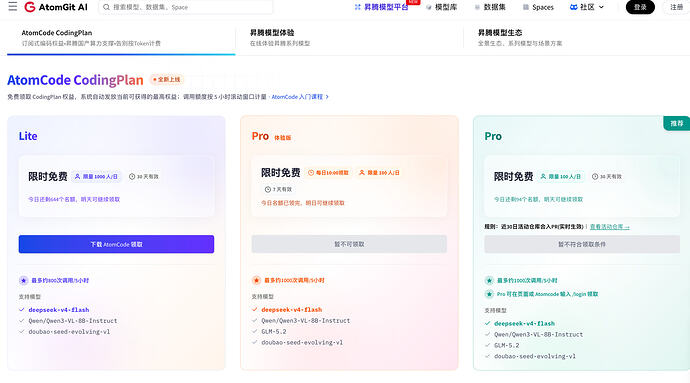Click the star icon in Lite plan
This screenshot has width=690, height=383.
click(x=24, y=280)
